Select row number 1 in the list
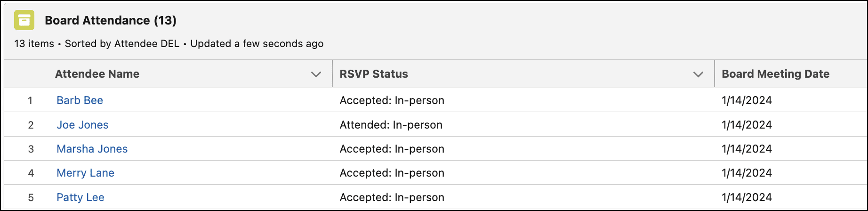The height and width of the screenshot is (211, 868). click(30, 100)
